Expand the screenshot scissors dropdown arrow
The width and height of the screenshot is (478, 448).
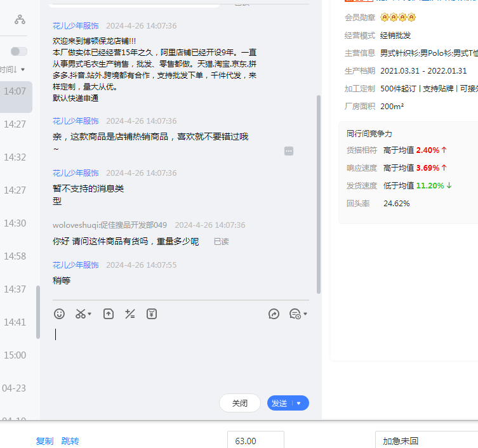click(x=90, y=314)
